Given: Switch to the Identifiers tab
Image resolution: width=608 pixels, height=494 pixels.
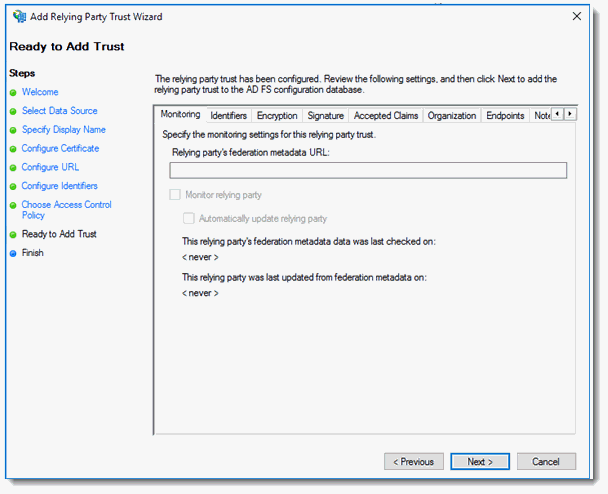Looking at the screenshot, I should pyautogui.click(x=228, y=116).
